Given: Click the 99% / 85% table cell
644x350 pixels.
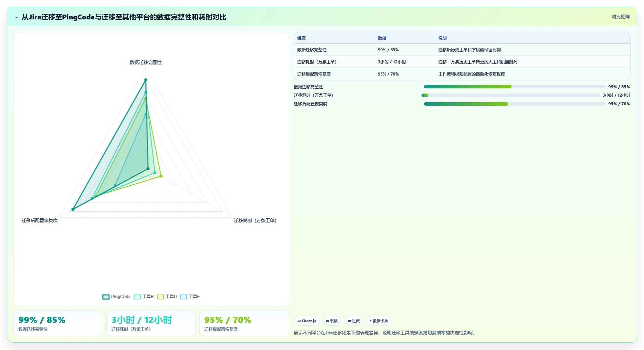Looking at the screenshot, I should [x=388, y=50].
